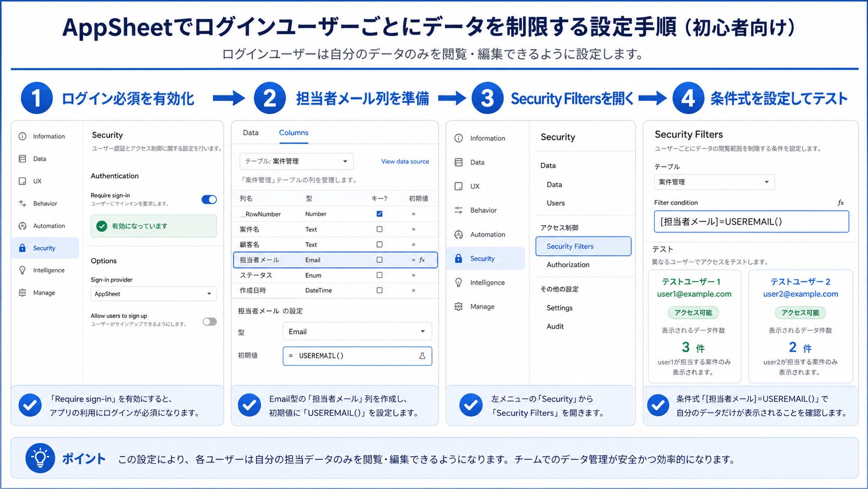Click the Information icon in step 3 sidebar
The image size is (868, 489).
click(x=458, y=138)
